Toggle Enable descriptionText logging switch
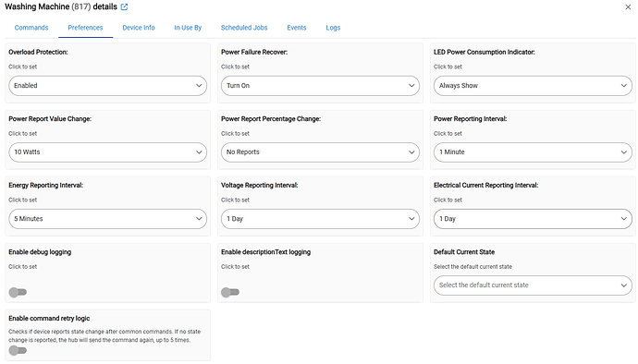The width and height of the screenshot is (638, 364). (230, 292)
